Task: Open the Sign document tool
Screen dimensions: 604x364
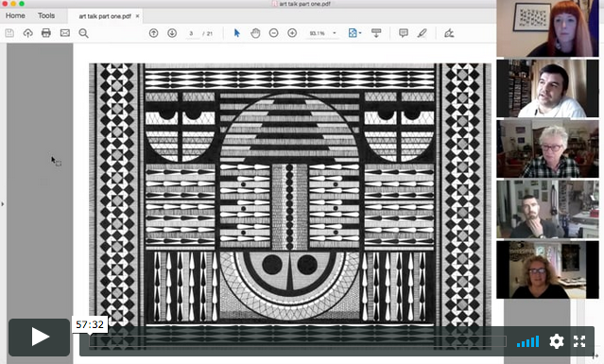Action: coord(449,33)
